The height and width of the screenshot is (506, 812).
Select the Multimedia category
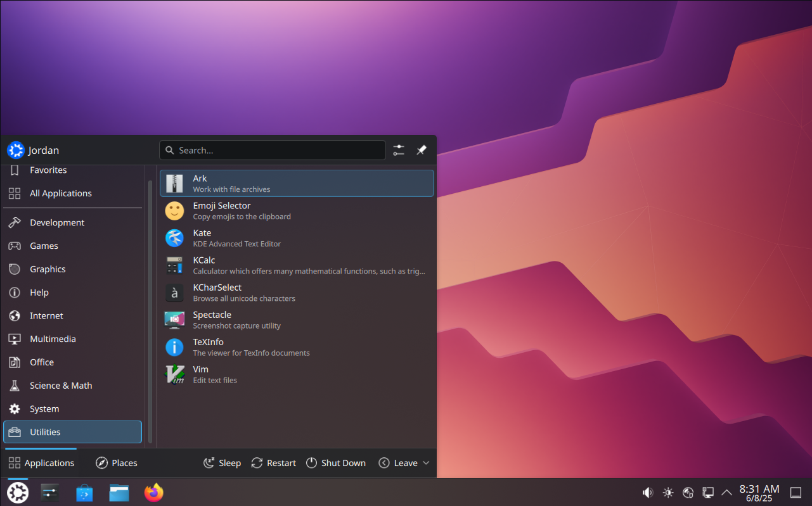(x=72, y=339)
